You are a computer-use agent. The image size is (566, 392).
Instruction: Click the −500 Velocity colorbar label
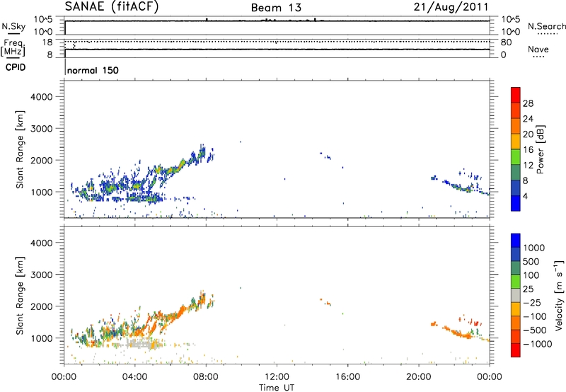coord(535,330)
